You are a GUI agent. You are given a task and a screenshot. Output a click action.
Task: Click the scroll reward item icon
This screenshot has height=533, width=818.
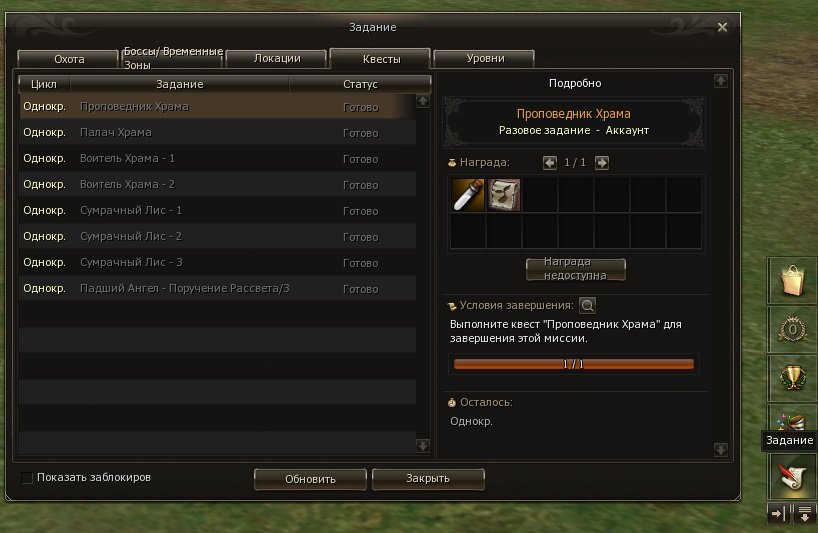pos(504,195)
